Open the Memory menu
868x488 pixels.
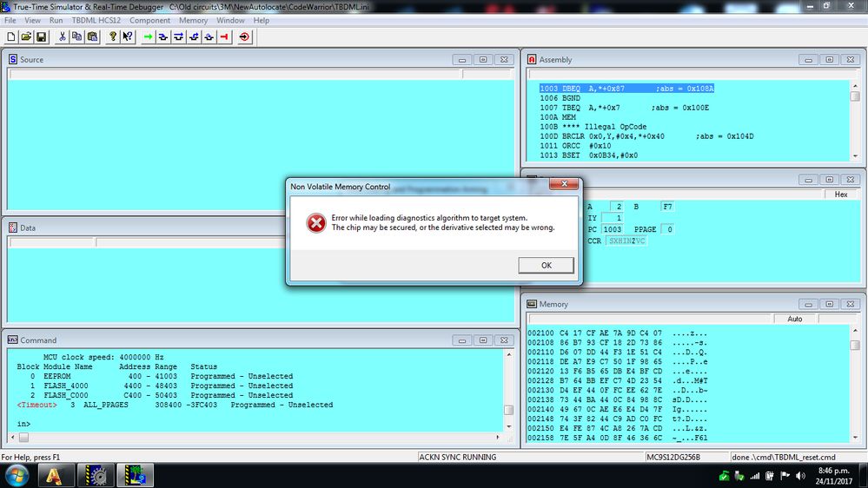coord(193,21)
